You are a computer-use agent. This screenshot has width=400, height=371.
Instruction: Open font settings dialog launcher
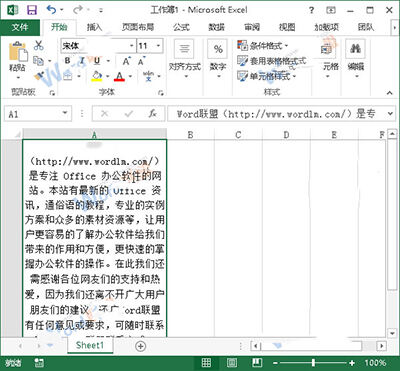pos(161,93)
